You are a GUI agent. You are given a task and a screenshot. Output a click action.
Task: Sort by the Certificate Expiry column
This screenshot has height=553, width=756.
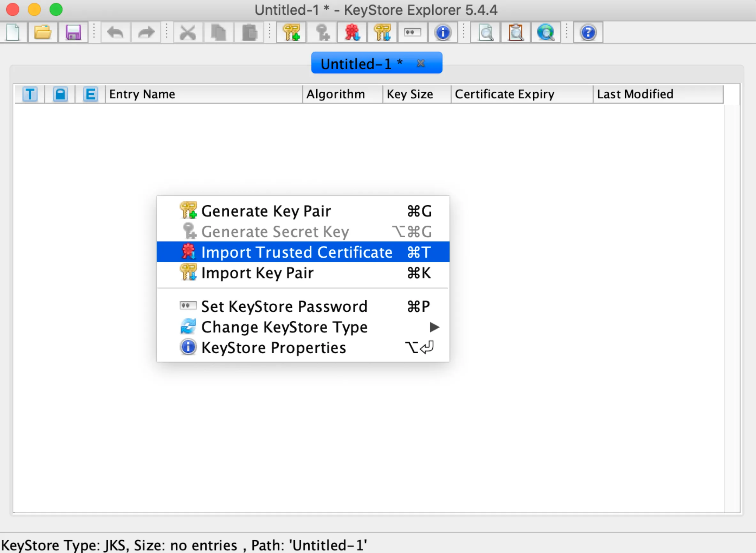point(522,94)
